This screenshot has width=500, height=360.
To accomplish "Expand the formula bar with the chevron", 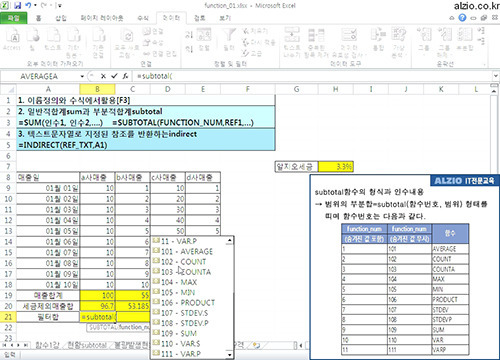I will 495,76.
